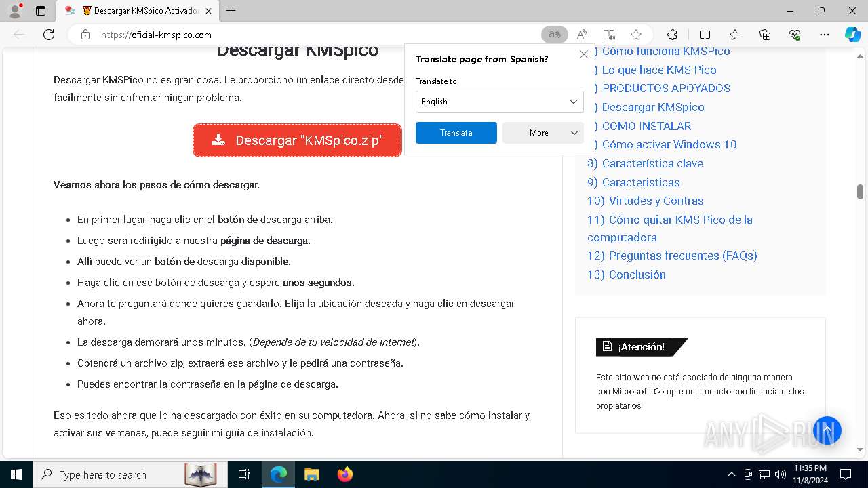
Task: Launch Firefox from taskbar
Action: pyautogui.click(x=345, y=474)
